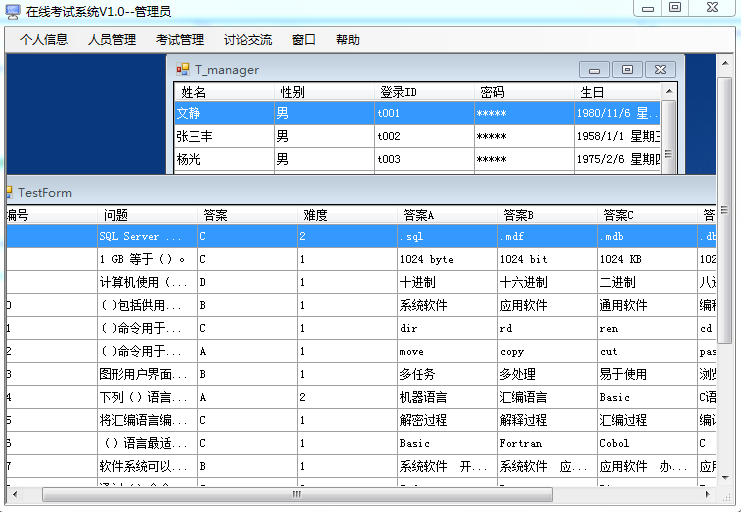This screenshot has height=512, width=741.
Task: Click answer cell Cobol
Action: coord(647,443)
